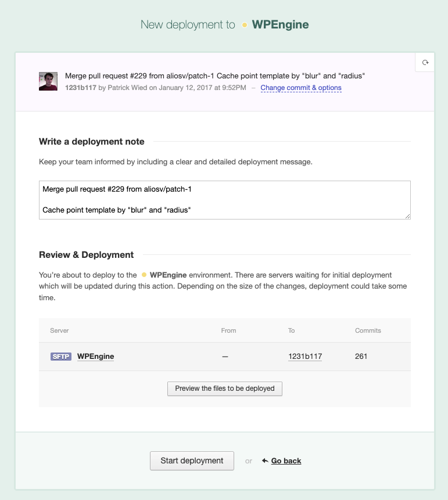Click the From column dash value
This screenshot has width=448, height=500.
coord(225,357)
